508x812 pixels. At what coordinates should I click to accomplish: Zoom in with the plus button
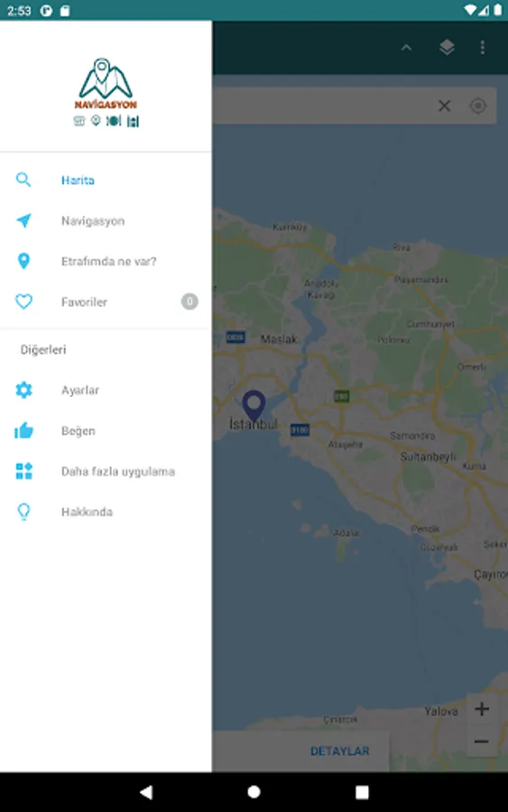coord(482,709)
